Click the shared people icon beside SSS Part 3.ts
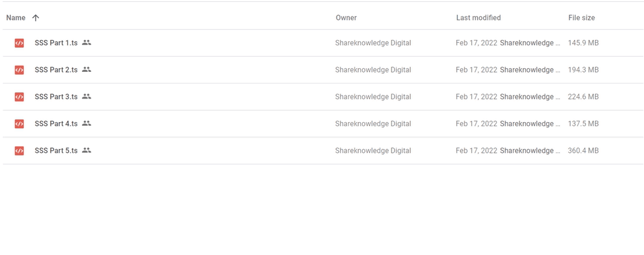Viewport: 644px width, 255px height. click(86, 97)
